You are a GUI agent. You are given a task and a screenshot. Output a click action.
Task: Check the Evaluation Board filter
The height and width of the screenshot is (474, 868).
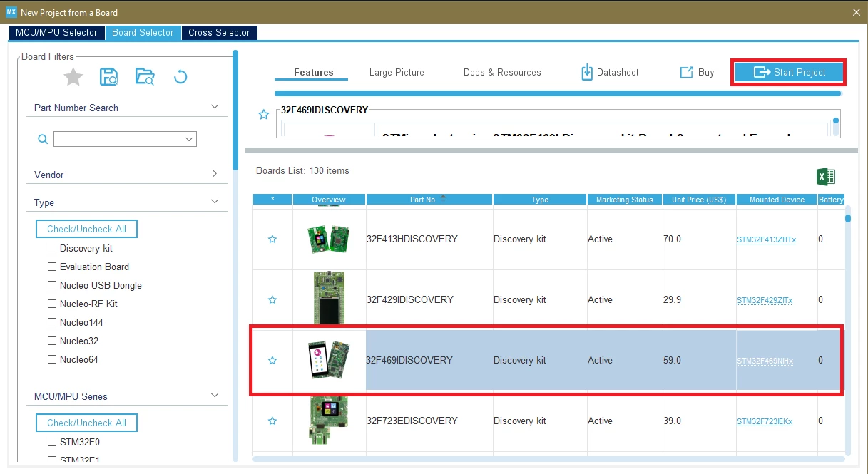pyautogui.click(x=52, y=267)
